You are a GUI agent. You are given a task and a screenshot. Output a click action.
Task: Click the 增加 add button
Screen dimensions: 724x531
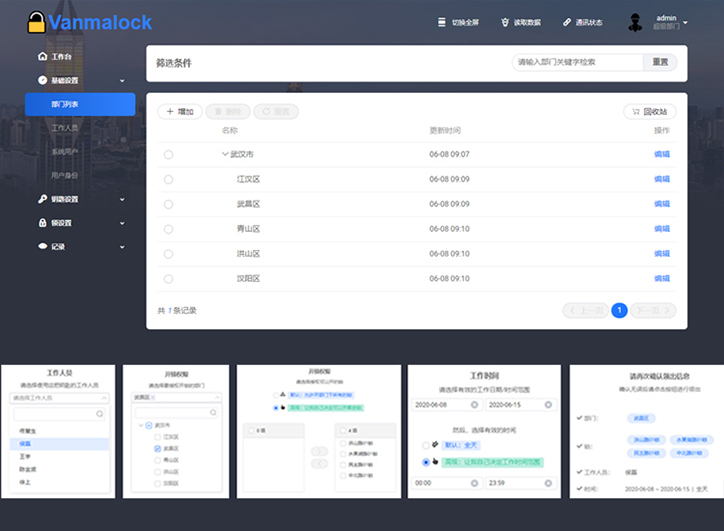click(180, 112)
